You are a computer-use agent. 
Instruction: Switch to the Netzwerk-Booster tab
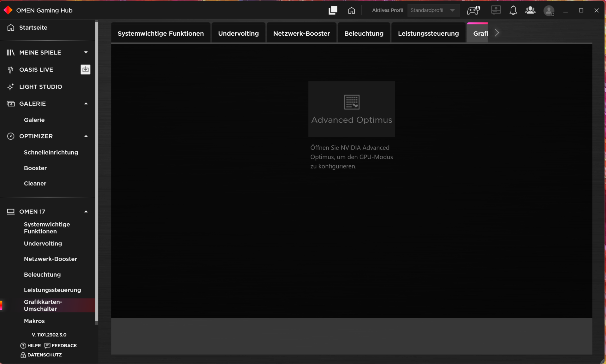tap(301, 33)
